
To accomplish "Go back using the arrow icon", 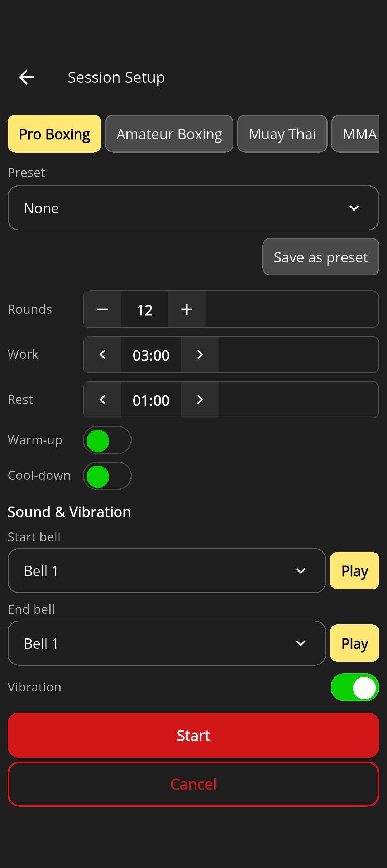I will click(x=27, y=77).
